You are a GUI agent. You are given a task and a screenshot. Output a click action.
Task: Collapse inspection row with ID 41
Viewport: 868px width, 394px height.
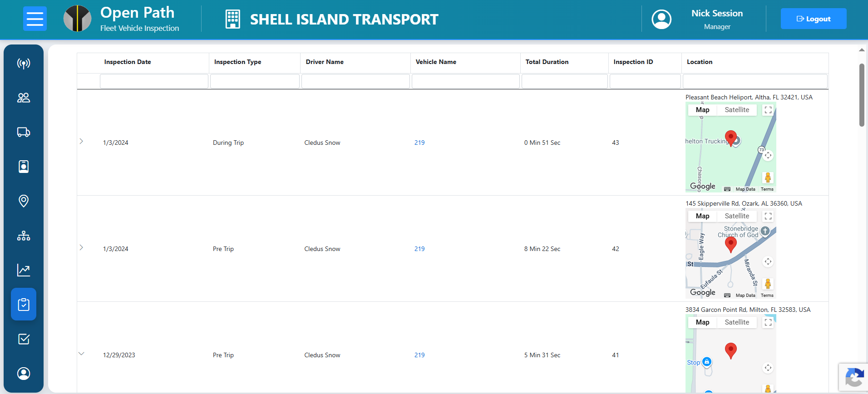click(x=81, y=354)
